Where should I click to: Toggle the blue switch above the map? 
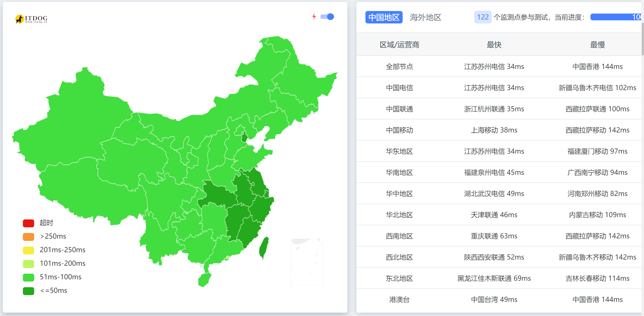[x=327, y=17]
